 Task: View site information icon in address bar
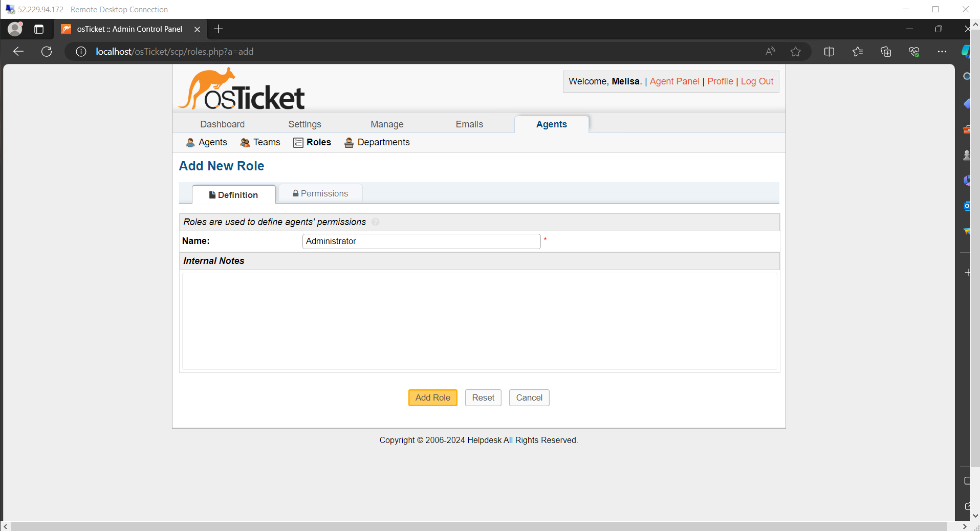click(81, 51)
